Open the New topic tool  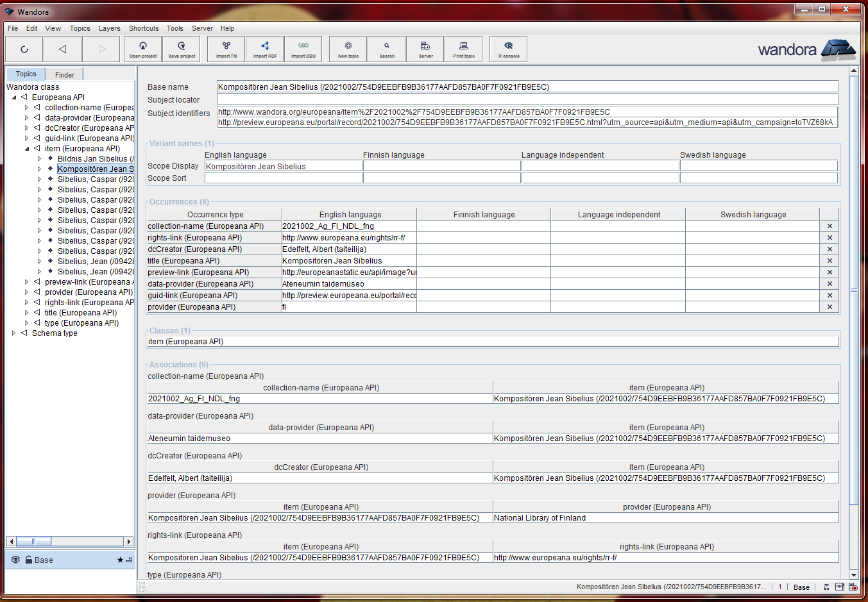pyautogui.click(x=348, y=49)
